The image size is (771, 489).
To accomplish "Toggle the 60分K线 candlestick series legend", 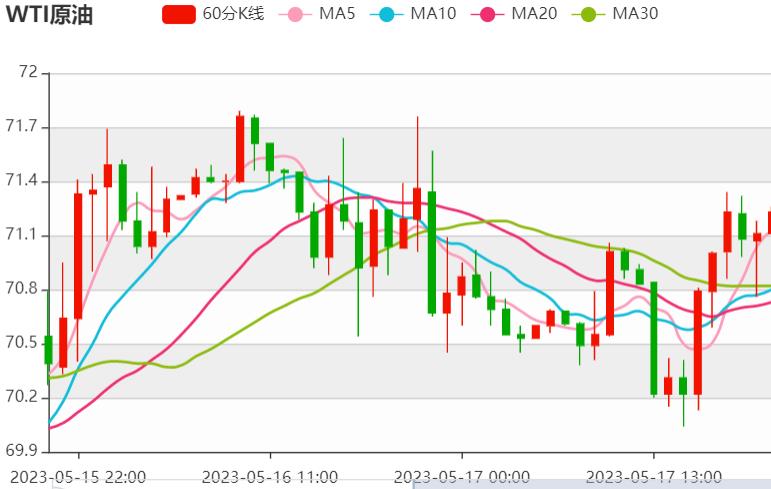I will pyautogui.click(x=213, y=14).
